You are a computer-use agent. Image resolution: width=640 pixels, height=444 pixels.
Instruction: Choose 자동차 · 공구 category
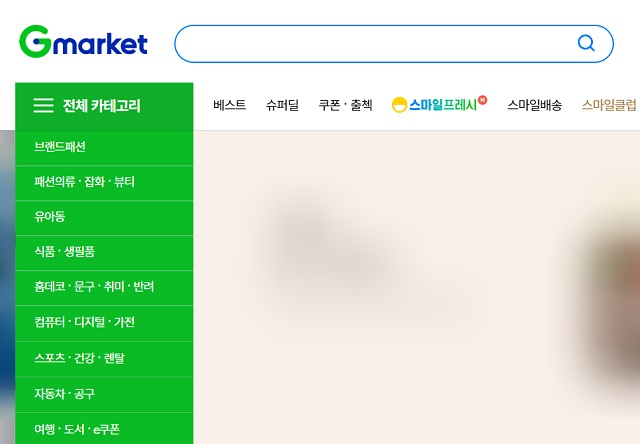104,395
